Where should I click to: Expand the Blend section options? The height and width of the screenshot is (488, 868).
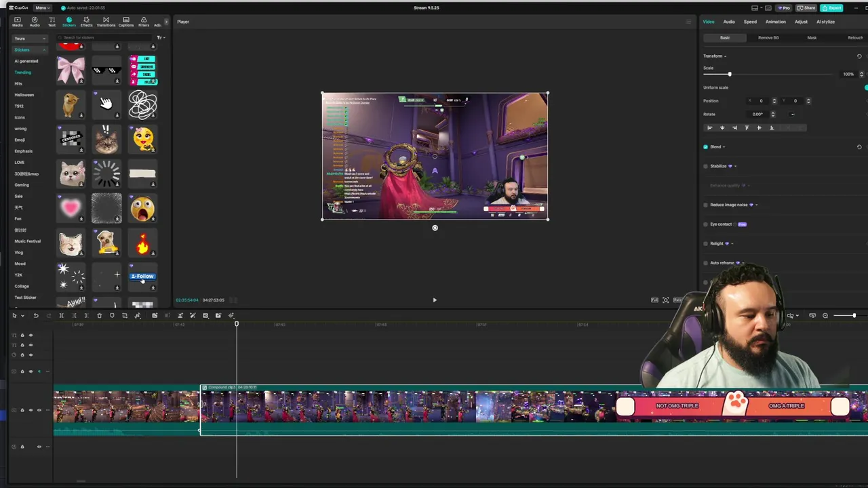pos(724,147)
